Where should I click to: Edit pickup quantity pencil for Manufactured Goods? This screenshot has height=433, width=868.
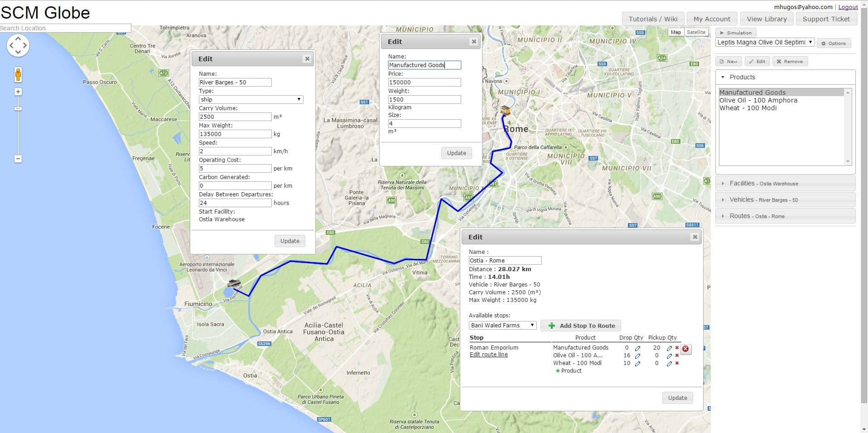[x=669, y=348]
